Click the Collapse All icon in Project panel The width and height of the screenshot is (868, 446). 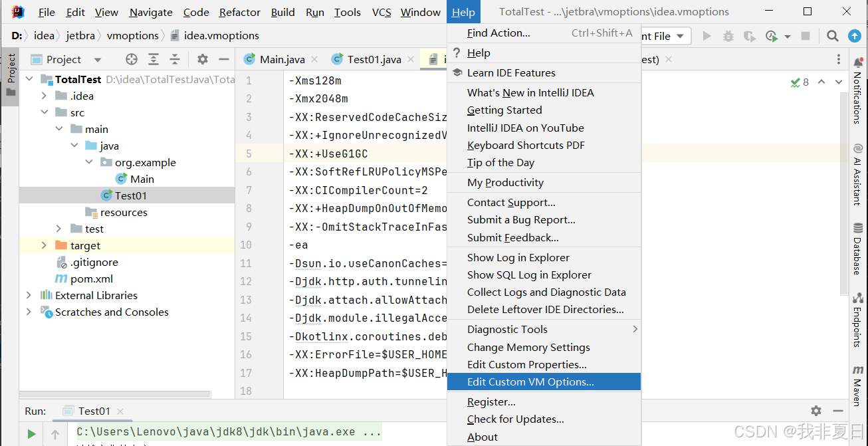[x=175, y=59]
